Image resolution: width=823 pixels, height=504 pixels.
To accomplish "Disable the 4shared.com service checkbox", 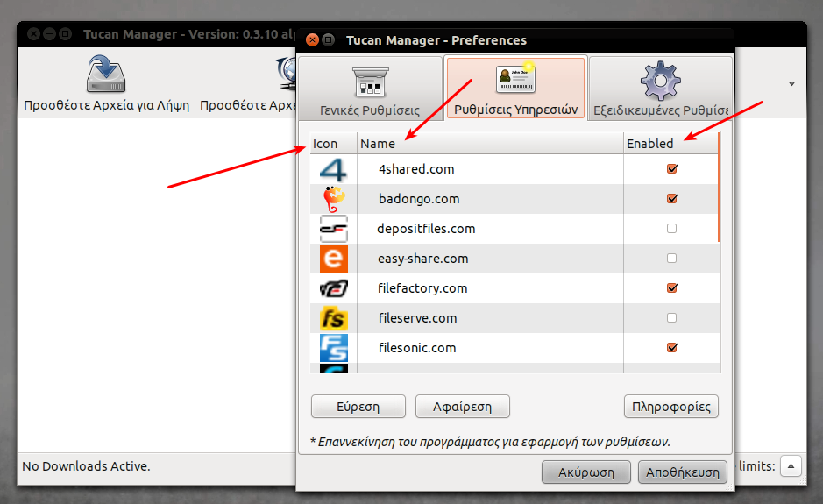I will 672,169.
